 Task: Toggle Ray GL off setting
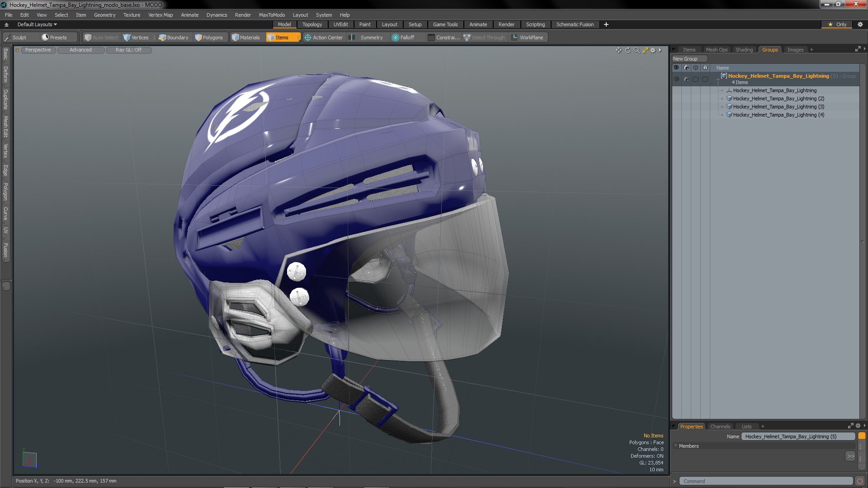tap(128, 50)
